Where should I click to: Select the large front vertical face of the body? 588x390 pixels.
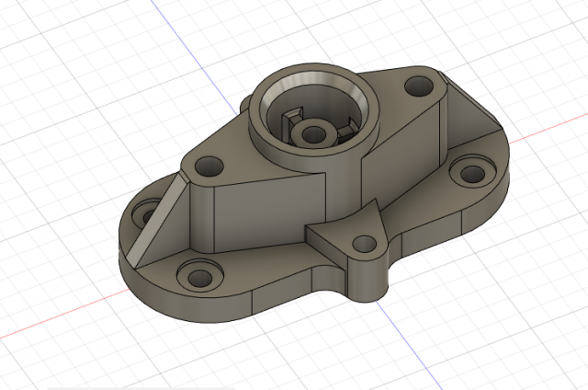point(269,212)
